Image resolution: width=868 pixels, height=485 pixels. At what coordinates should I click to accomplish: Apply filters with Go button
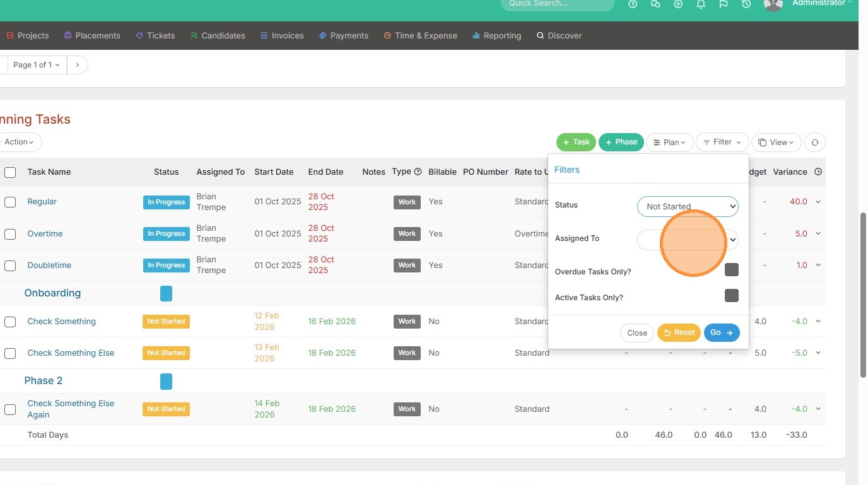click(722, 333)
